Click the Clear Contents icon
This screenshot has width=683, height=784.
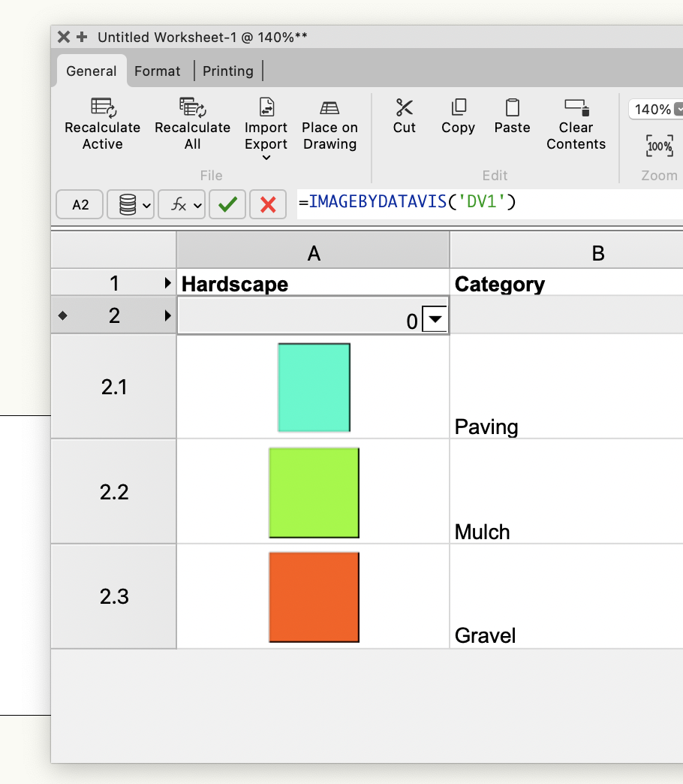pos(576,107)
